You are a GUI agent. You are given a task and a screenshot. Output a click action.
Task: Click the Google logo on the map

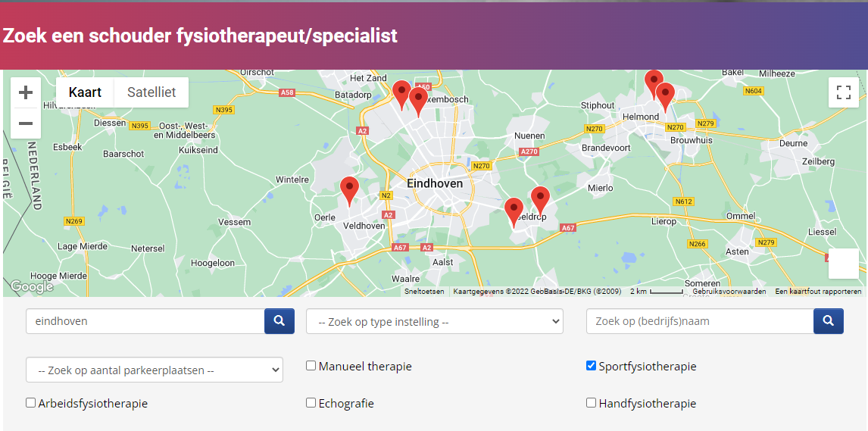(x=32, y=286)
